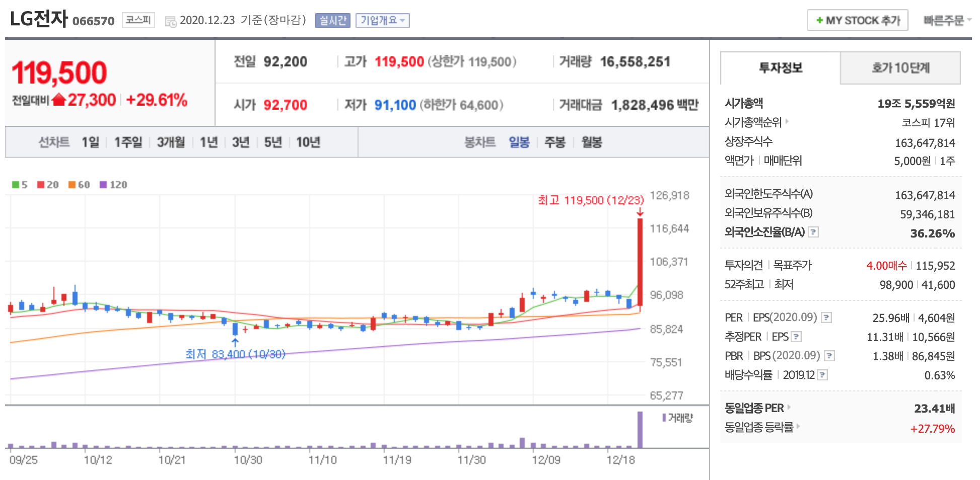Click the red 20-day moving average legend
The height and width of the screenshot is (480, 980).
point(48,185)
